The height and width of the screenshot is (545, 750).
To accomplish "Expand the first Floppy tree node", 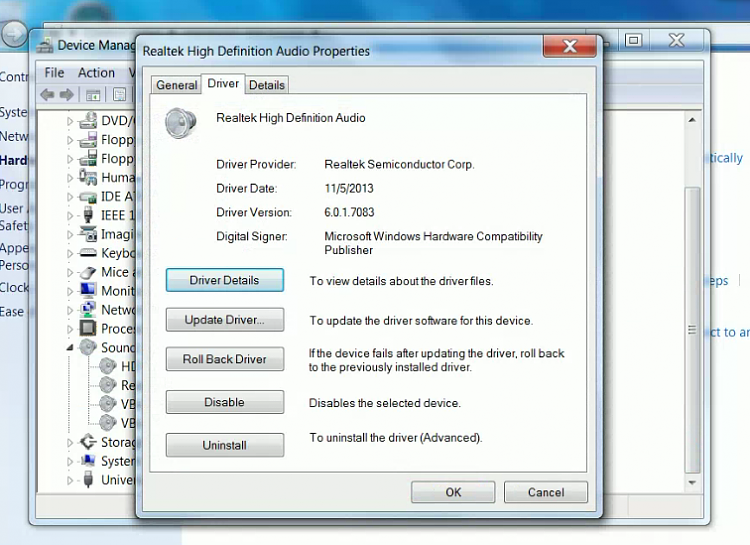I will click(x=70, y=140).
